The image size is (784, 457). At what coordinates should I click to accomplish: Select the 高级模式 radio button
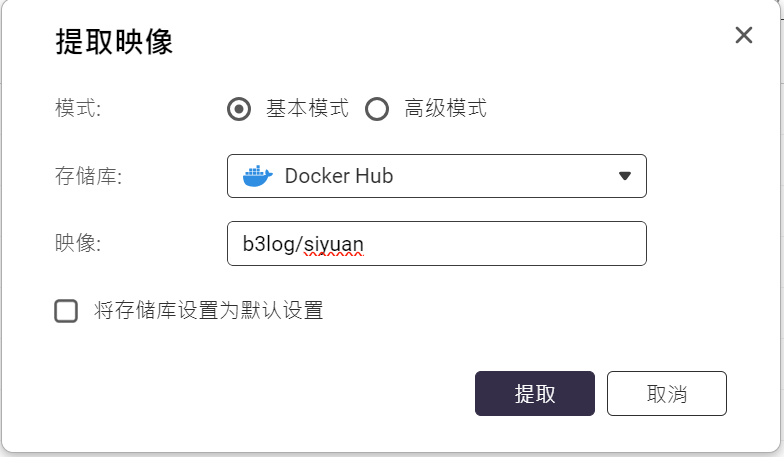point(377,109)
